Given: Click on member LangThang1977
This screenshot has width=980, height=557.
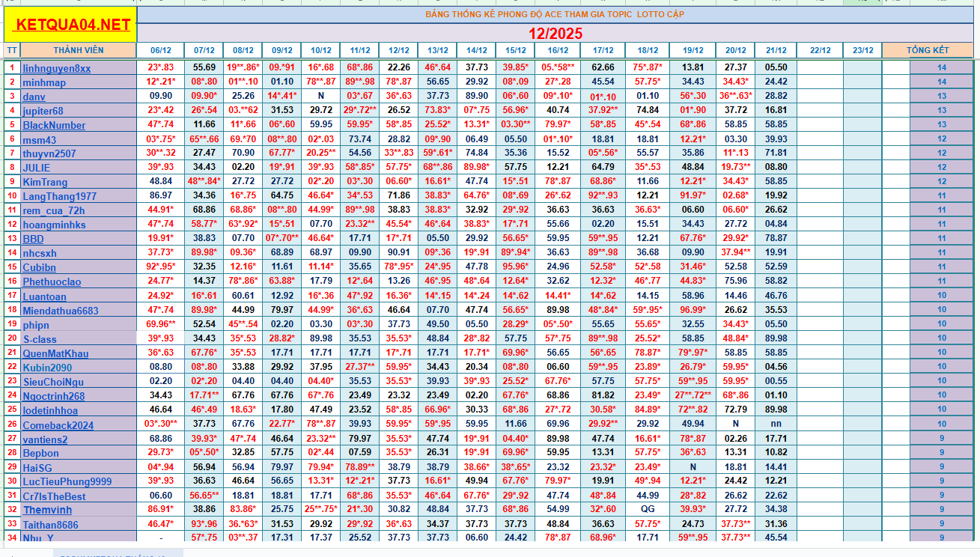Looking at the screenshot, I should tap(59, 196).
